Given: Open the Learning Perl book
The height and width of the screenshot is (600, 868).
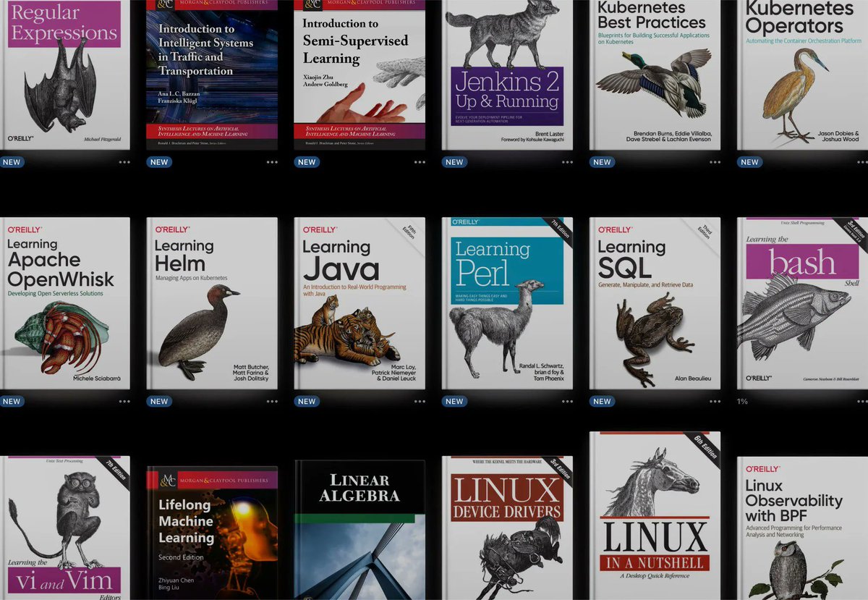Looking at the screenshot, I should click(507, 303).
